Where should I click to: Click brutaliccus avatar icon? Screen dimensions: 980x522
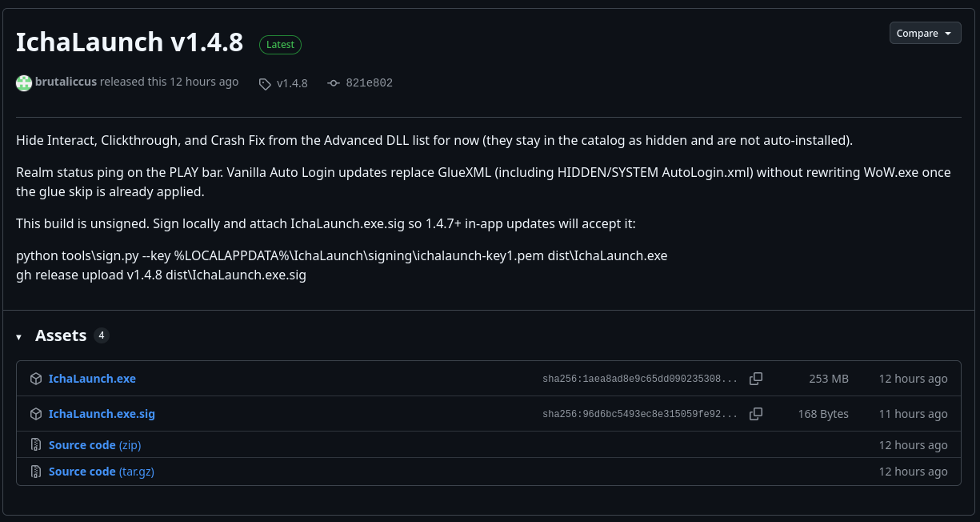(x=24, y=82)
